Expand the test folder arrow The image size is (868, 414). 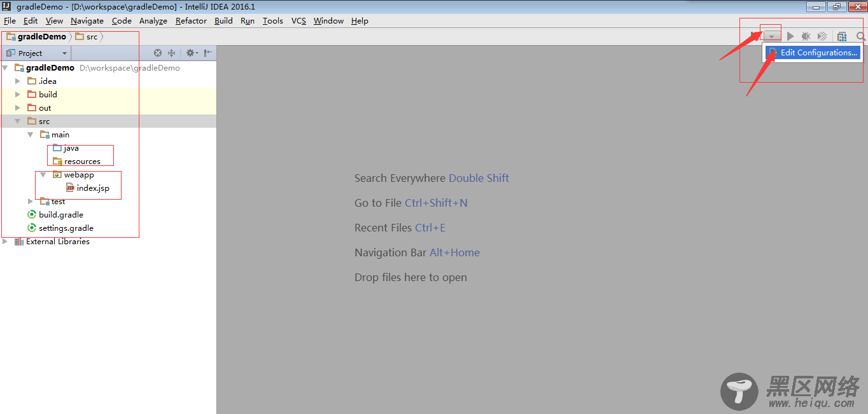(x=31, y=201)
